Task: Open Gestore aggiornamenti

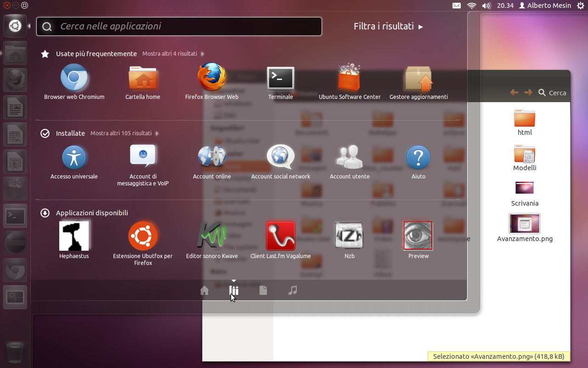Action: pyautogui.click(x=418, y=78)
